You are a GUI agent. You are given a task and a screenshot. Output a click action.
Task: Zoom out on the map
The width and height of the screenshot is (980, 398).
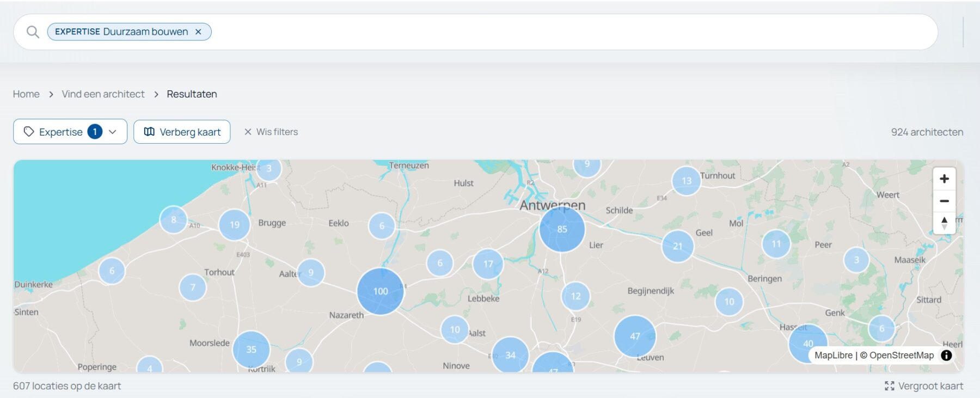pos(944,201)
